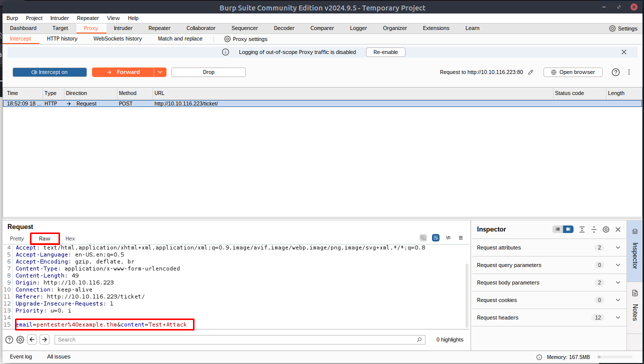Switch to the Dashboard tab
644x364 pixels.
pos(23,28)
